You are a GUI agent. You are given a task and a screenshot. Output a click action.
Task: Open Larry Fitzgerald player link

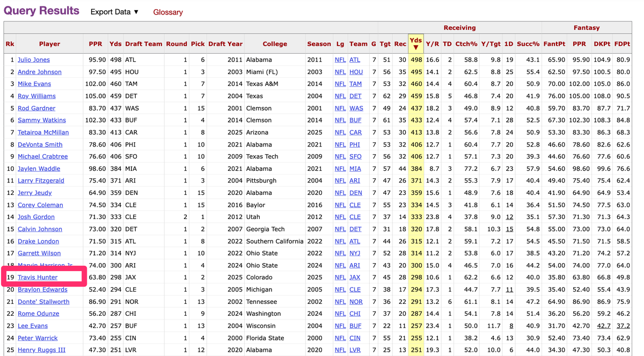coord(41,180)
